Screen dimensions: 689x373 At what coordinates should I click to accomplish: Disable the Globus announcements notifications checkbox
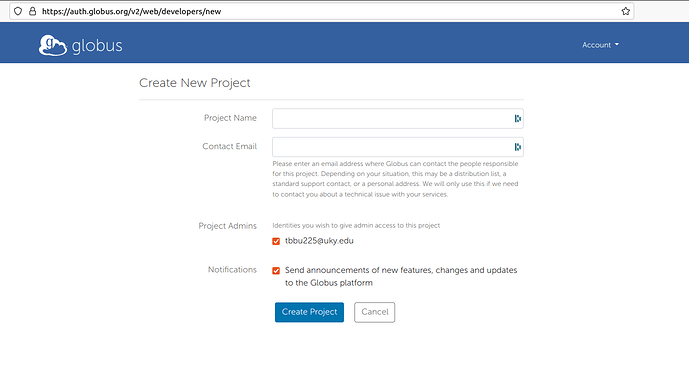(x=276, y=271)
